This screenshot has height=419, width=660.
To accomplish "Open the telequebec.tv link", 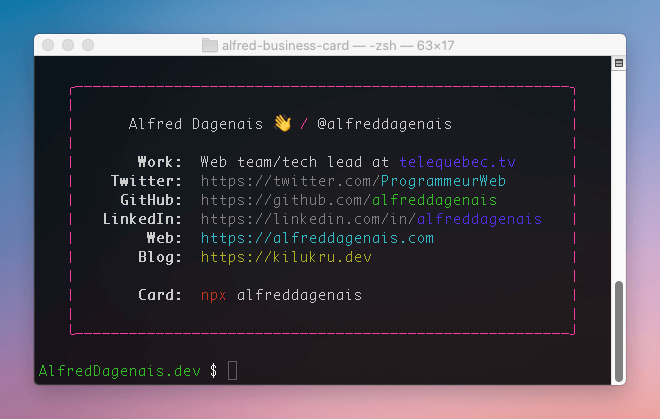I will pos(458,162).
